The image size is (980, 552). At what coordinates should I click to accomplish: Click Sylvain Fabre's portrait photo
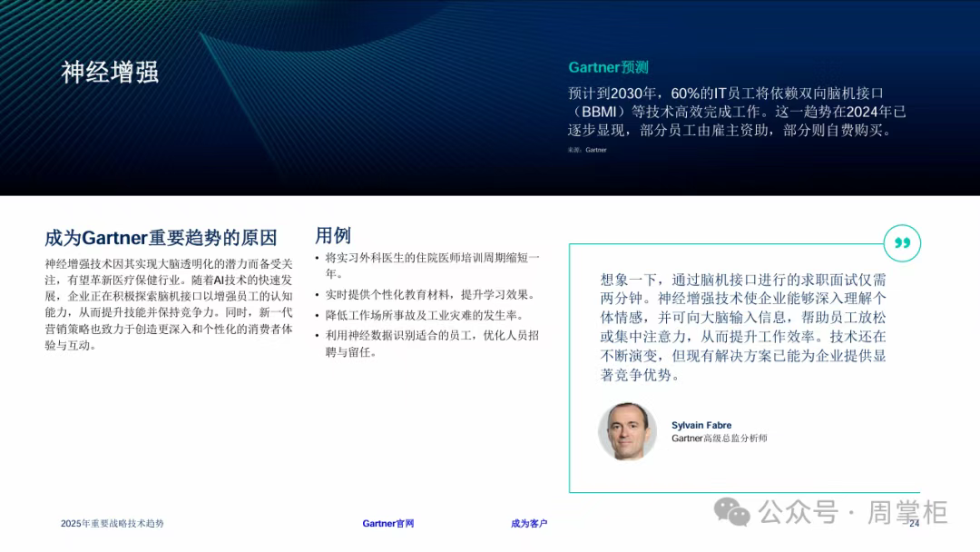[x=627, y=431]
